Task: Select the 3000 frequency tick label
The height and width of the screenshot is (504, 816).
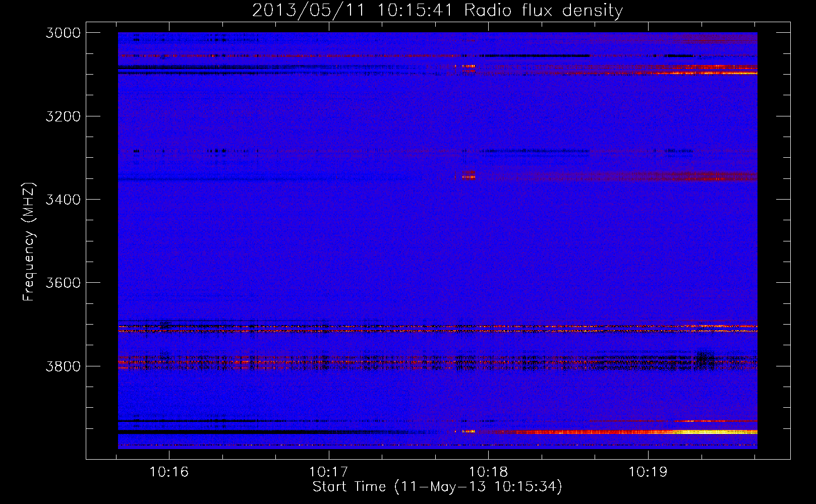Action: (x=63, y=33)
